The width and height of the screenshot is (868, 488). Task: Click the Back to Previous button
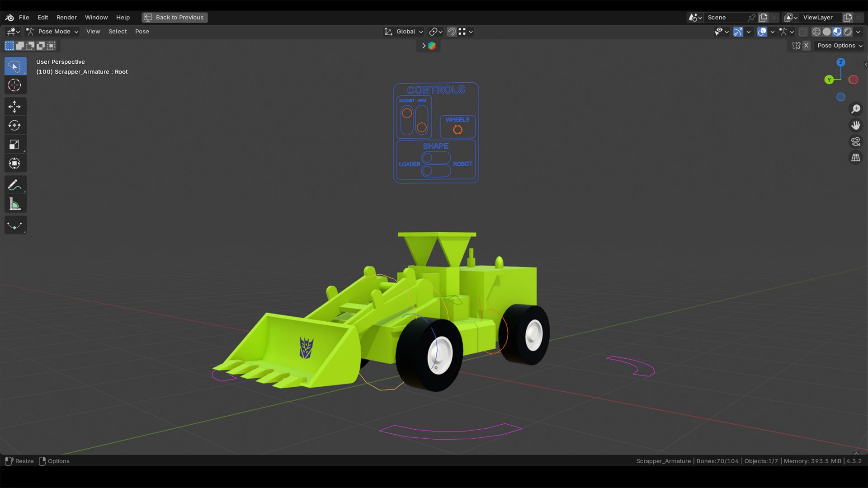(175, 18)
